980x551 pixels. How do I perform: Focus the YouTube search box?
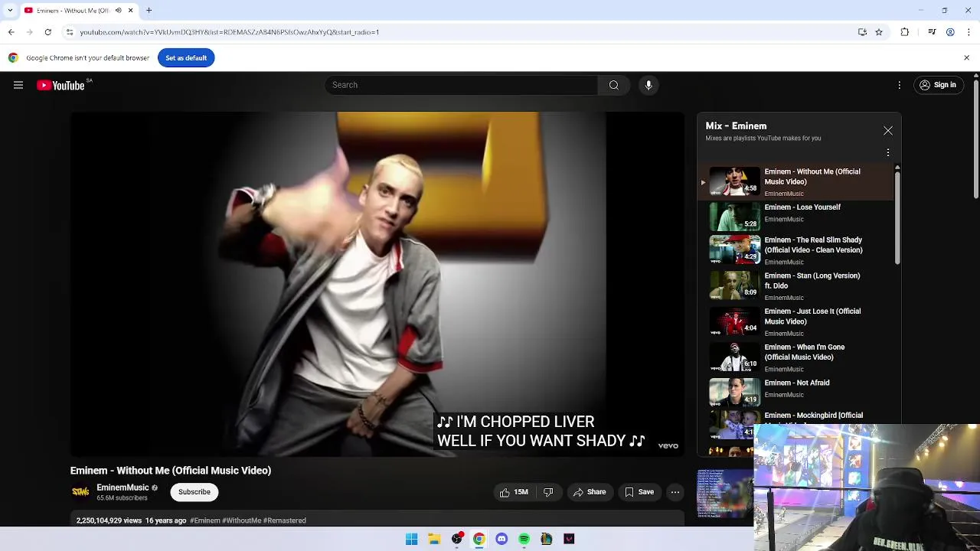[x=462, y=85]
